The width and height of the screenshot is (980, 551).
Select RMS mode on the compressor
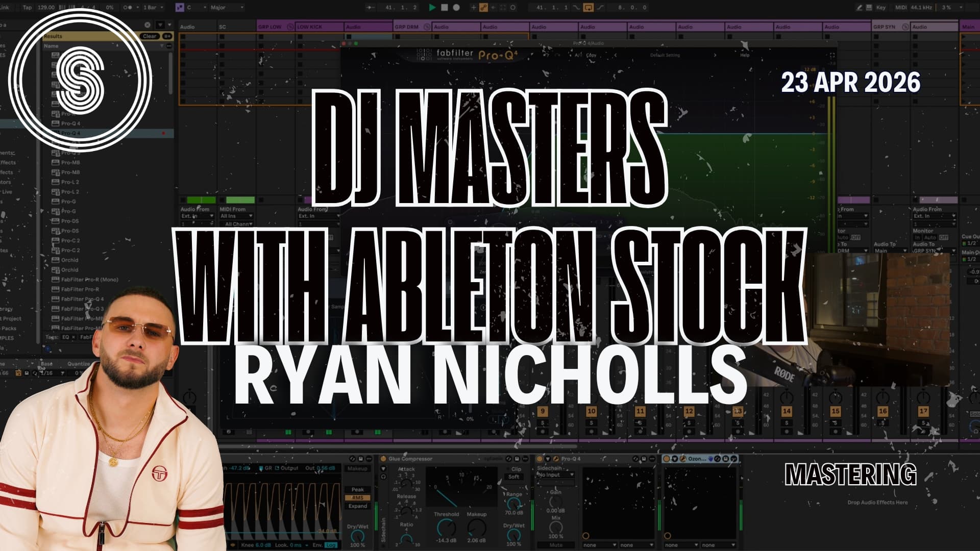coord(357,497)
